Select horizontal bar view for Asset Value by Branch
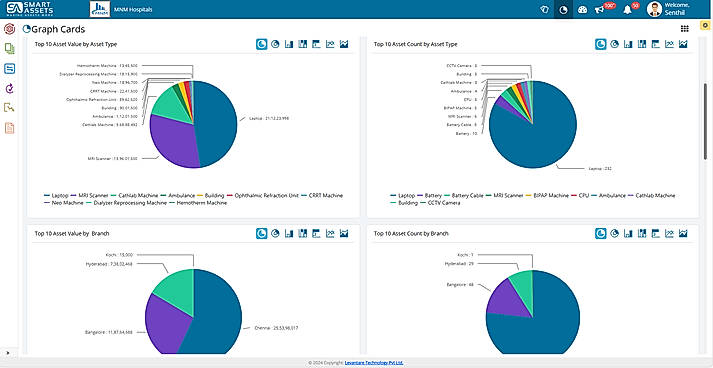This screenshot has height=368, width=713. tap(316, 233)
